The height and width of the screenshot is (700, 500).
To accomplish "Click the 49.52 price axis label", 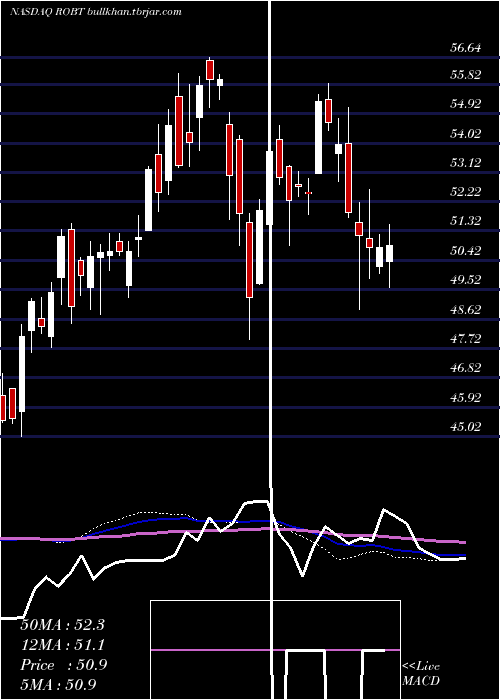I will click(466, 280).
